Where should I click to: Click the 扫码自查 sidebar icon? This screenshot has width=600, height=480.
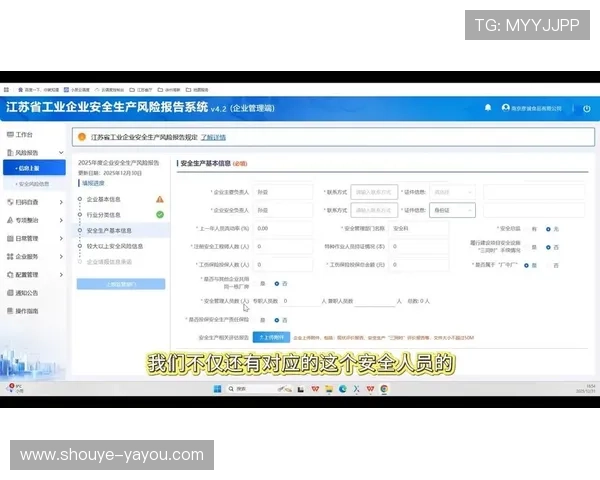[10, 202]
